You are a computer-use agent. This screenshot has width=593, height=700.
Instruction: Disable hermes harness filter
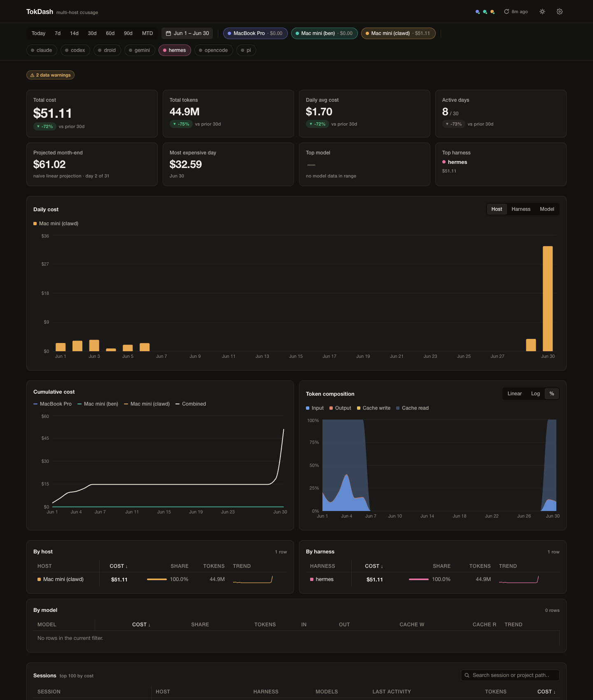coord(175,50)
